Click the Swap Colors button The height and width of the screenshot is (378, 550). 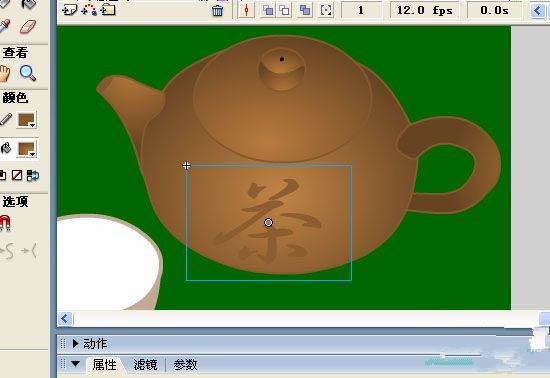(33, 175)
